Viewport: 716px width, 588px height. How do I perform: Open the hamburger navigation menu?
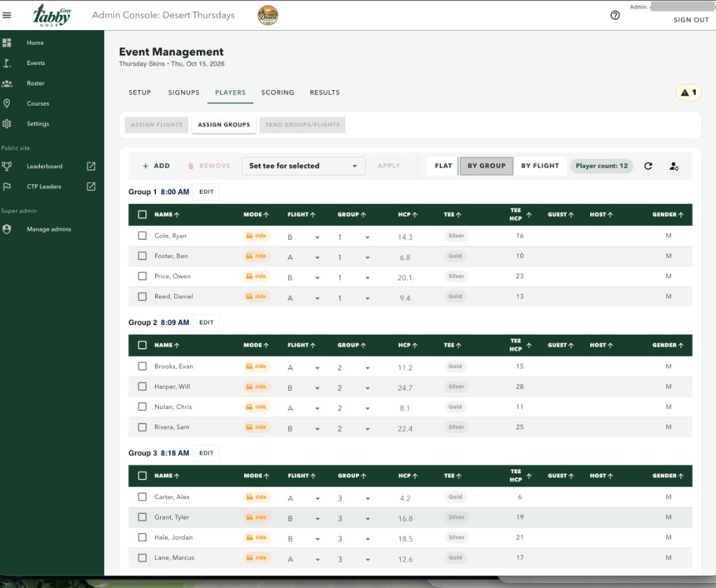7,15
